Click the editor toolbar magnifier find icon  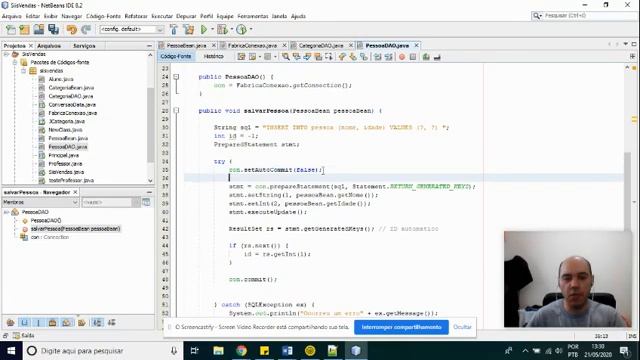(286, 57)
